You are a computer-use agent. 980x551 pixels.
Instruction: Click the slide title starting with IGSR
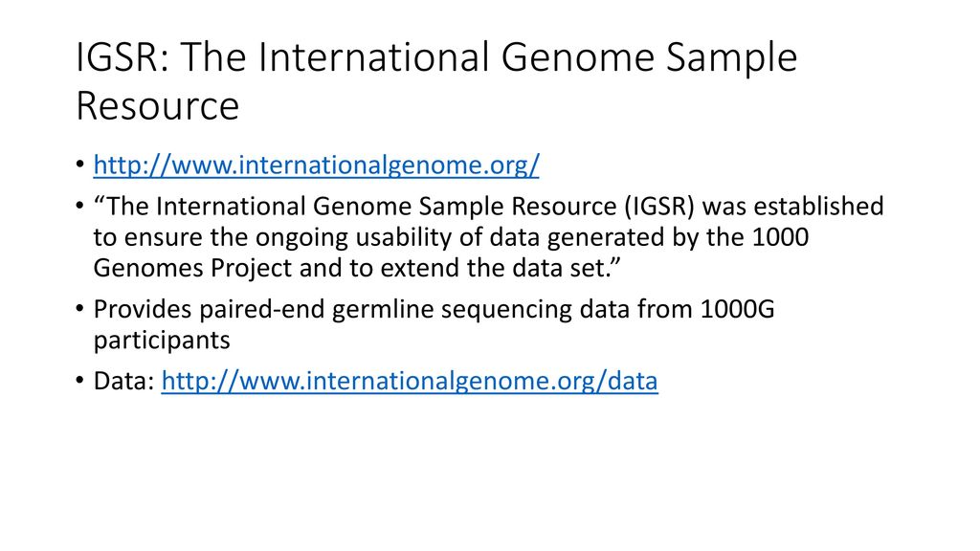click(x=436, y=80)
